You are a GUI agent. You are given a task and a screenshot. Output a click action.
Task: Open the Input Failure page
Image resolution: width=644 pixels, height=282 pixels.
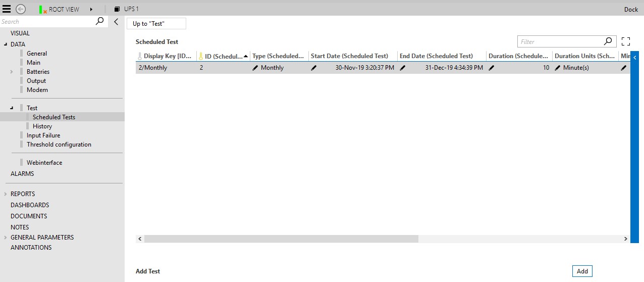point(43,135)
